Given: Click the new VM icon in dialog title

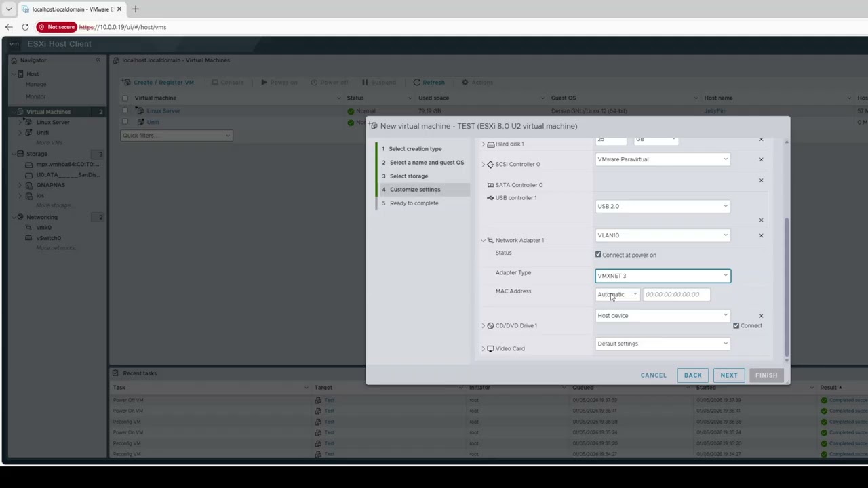Looking at the screenshot, I should [374, 126].
